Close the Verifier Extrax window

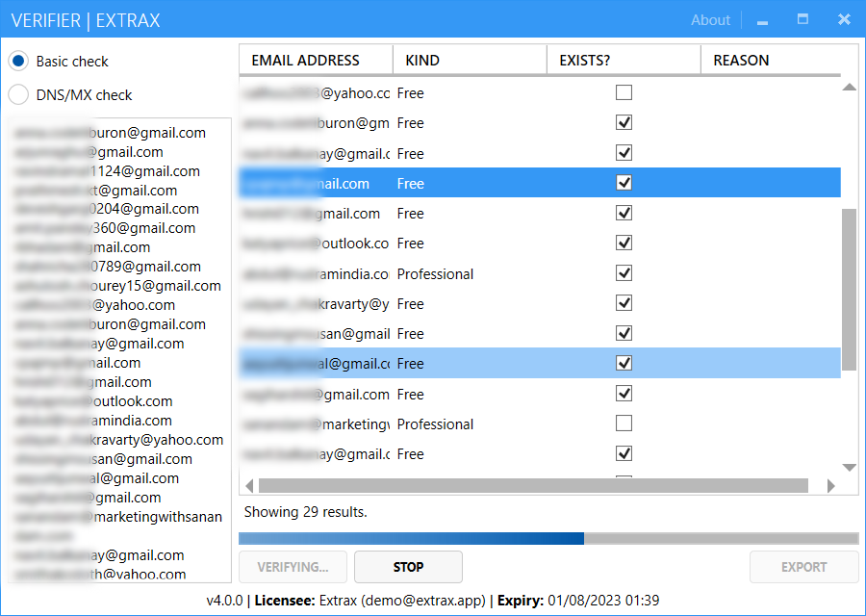[844, 19]
